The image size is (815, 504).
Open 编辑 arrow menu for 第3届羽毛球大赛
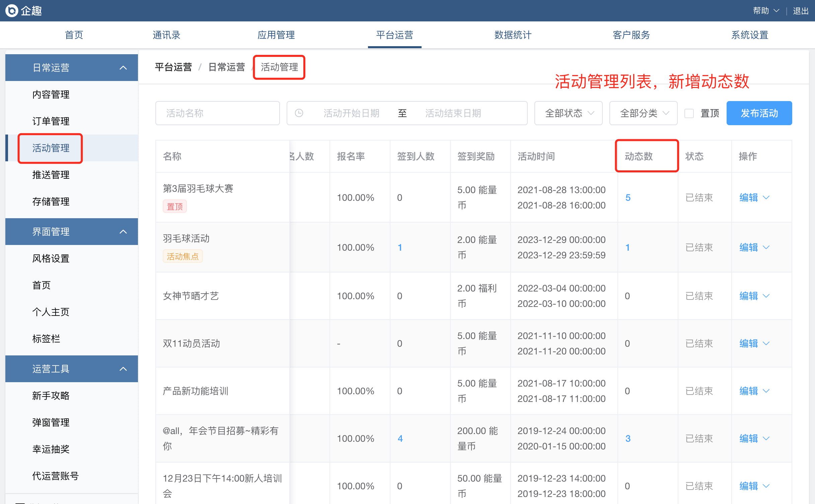766,197
